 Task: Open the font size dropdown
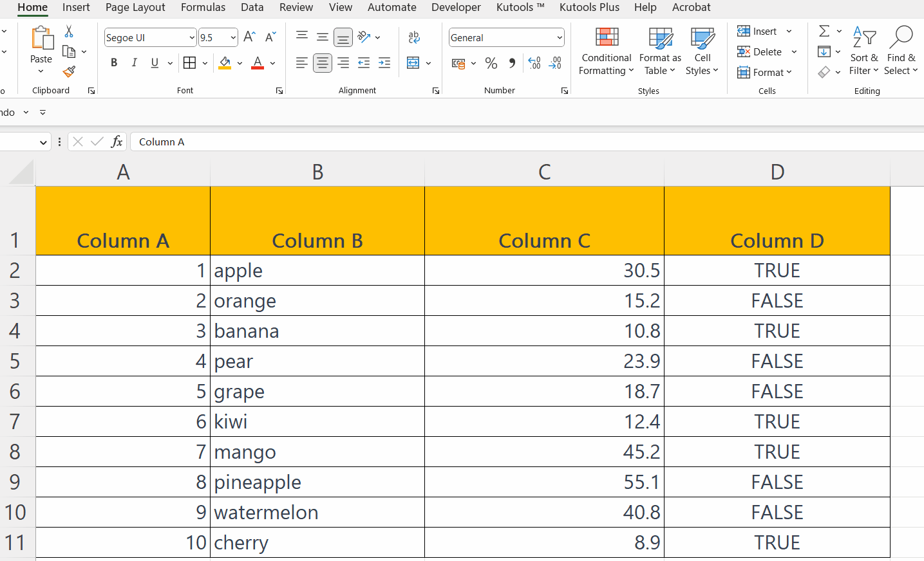pyautogui.click(x=232, y=37)
